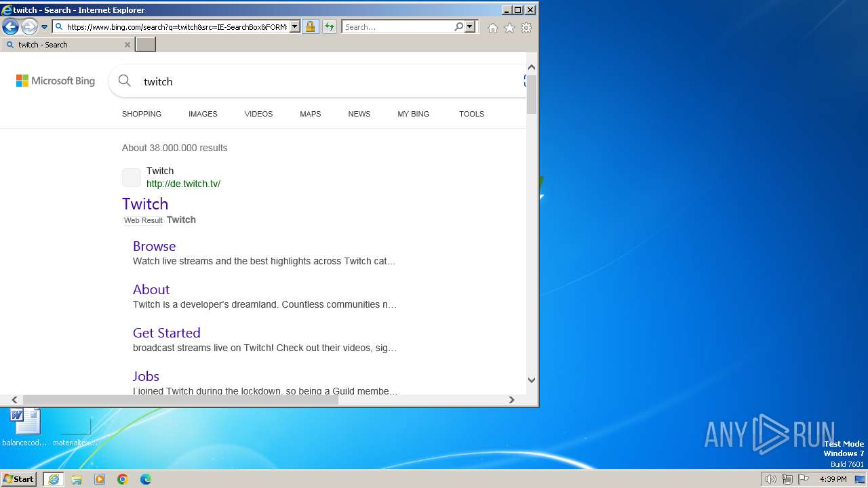Switch to the IMAGES results tab
The width and height of the screenshot is (868, 488).
203,114
